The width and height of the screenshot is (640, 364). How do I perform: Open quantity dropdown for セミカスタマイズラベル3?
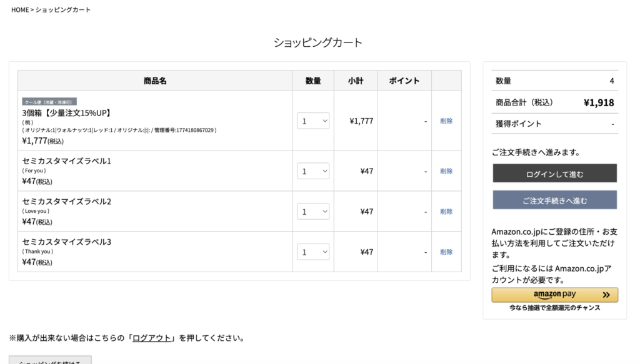(x=313, y=252)
